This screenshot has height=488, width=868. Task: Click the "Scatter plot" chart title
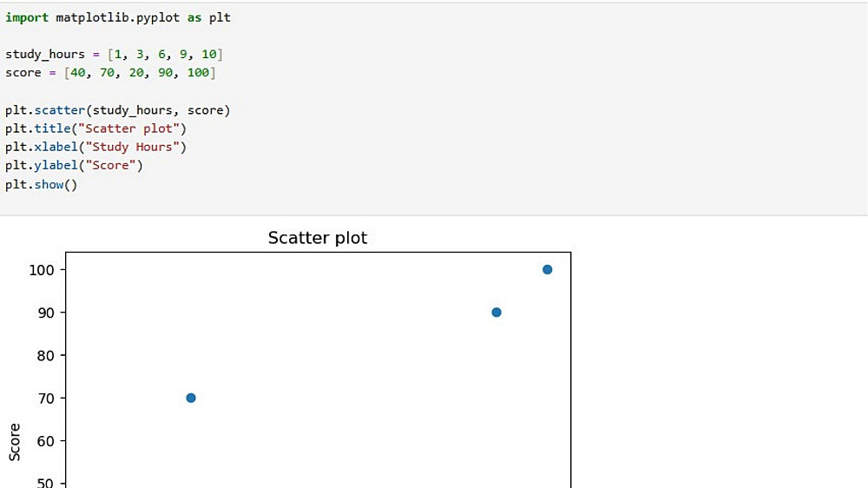click(318, 238)
